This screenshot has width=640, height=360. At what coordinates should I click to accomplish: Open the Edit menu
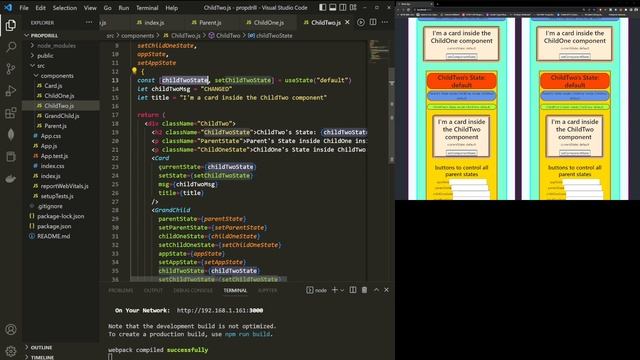pyautogui.click(x=40, y=8)
